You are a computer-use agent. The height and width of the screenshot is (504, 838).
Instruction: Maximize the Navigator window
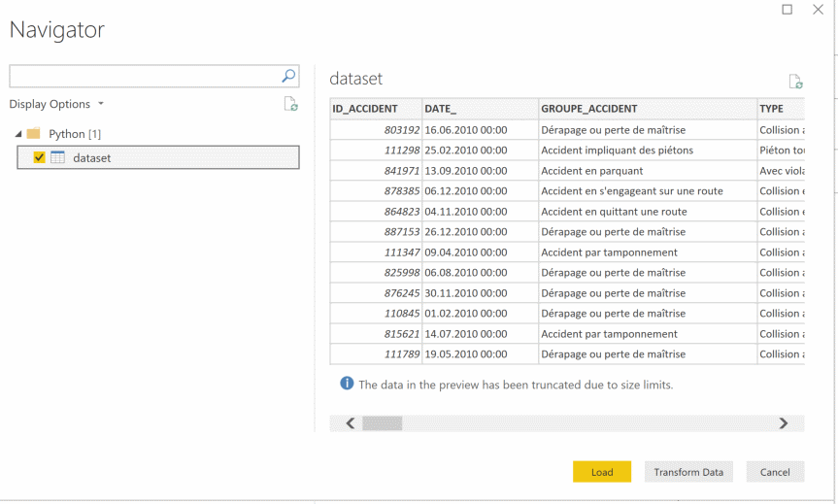pos(788,9)
